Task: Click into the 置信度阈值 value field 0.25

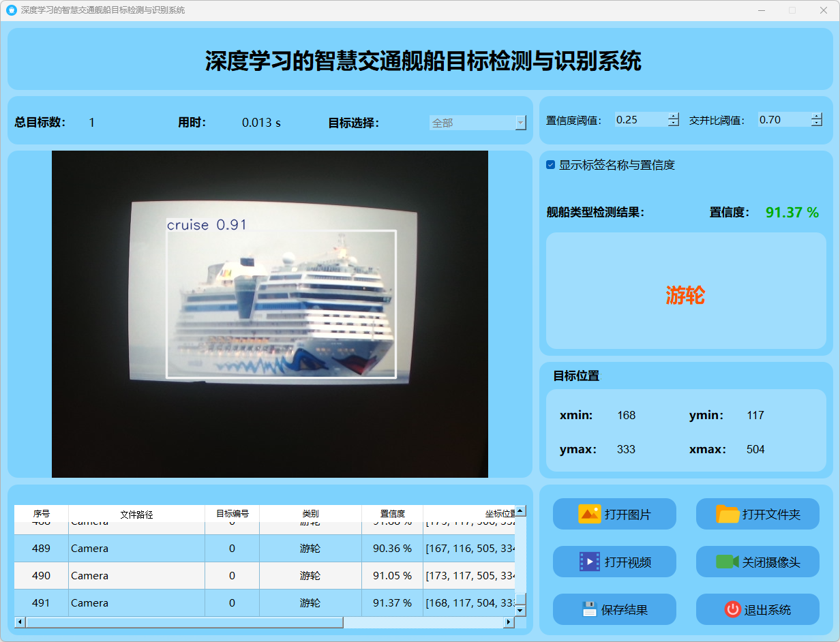Action: coord(640,120)
